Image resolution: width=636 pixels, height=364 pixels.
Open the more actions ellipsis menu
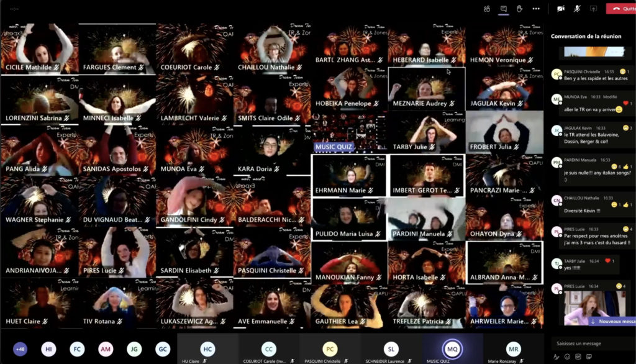click(x=536, y=9)
